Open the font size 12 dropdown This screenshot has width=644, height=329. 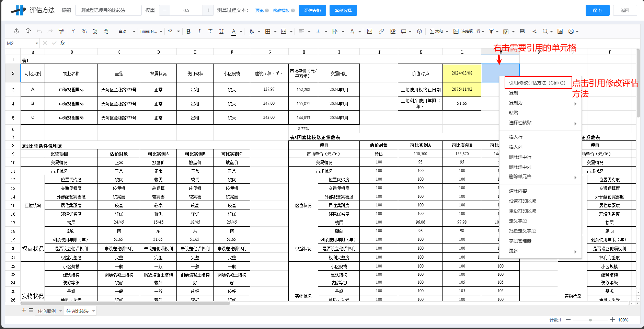coord(173,31)
